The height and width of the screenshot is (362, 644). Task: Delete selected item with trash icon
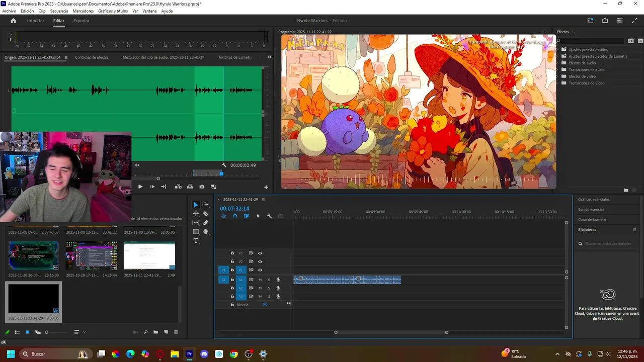(176, 332)
